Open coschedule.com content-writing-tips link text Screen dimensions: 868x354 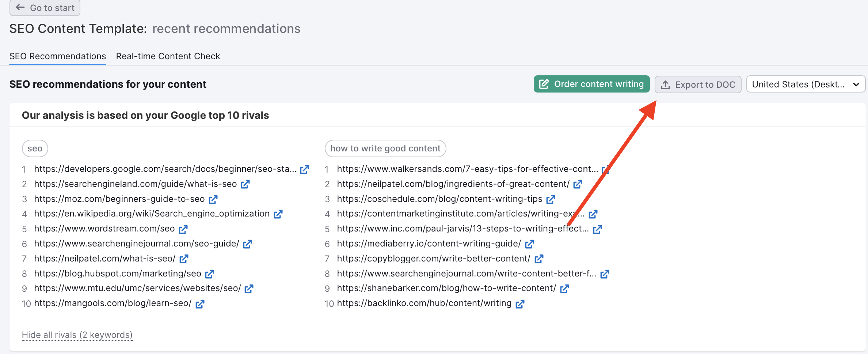(440, 199)
